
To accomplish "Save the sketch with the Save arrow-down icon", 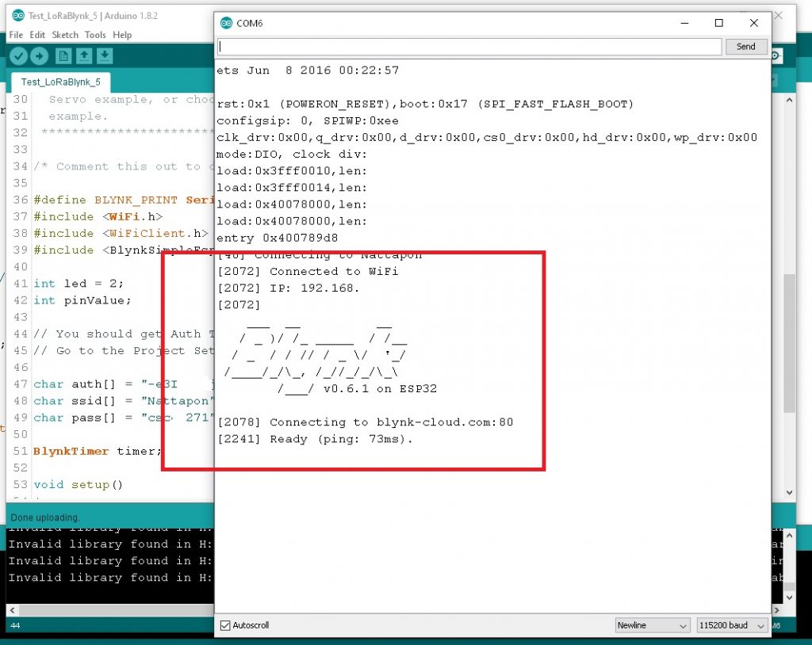I will 105,56.
